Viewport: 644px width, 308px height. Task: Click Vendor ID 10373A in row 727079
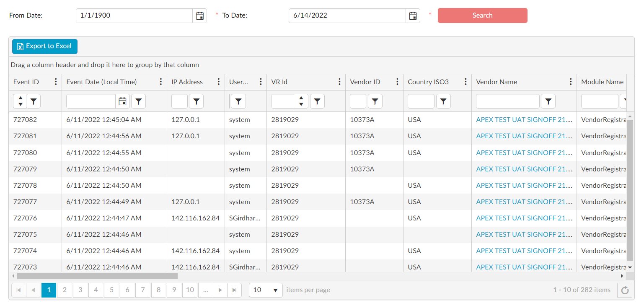[x=362, y=169]
